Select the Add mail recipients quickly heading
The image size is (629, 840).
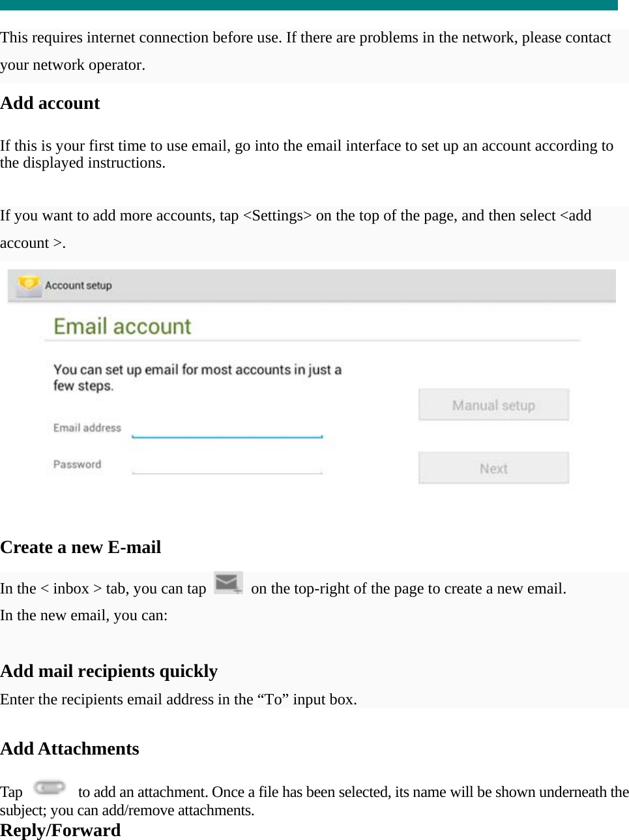coord(109,670)
